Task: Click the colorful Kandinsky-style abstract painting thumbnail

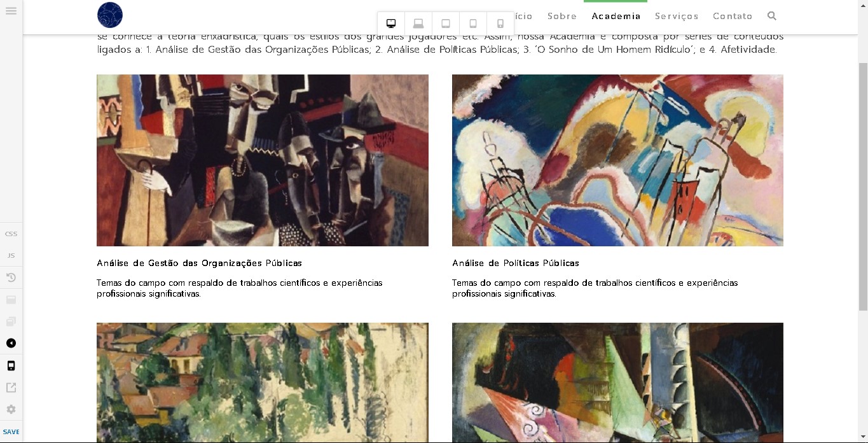Action: click(x=617, y=160)
